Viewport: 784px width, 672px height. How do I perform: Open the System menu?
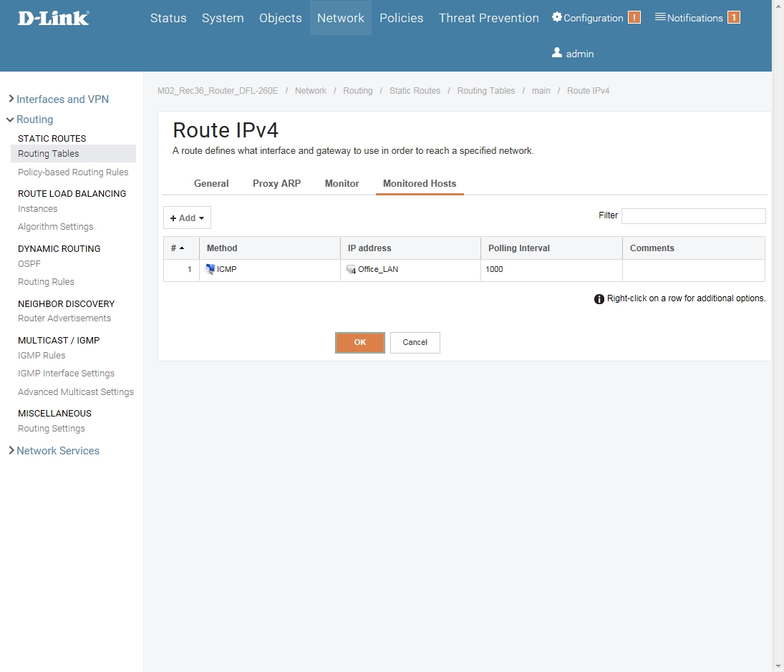pyautogui.click(x=223, y=18)
